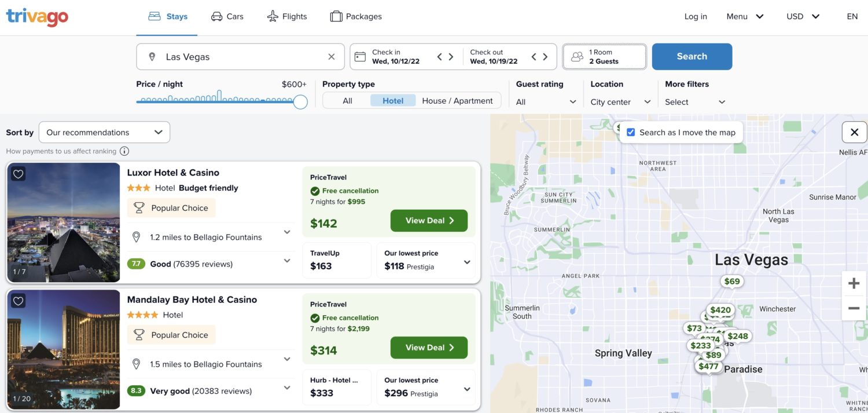Open the Menu in the top bar
868x413 pixels.
pyautogui.click(x=745, y=16)
